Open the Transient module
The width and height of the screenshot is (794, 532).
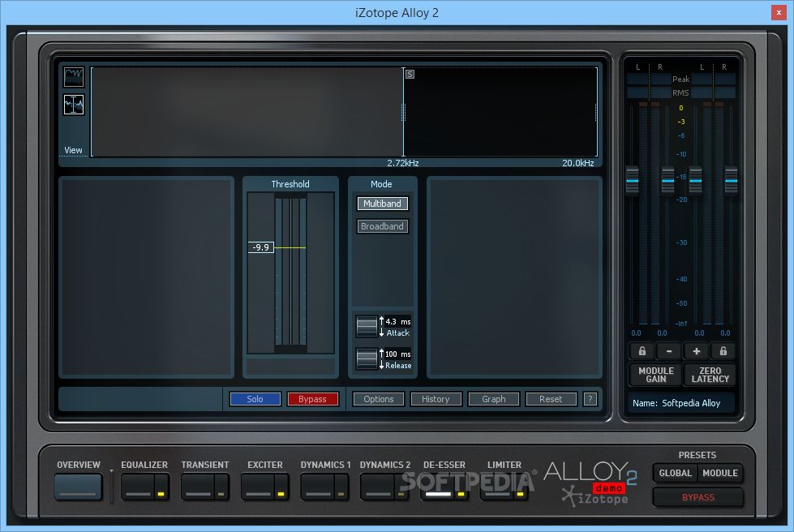pos(198,487)
